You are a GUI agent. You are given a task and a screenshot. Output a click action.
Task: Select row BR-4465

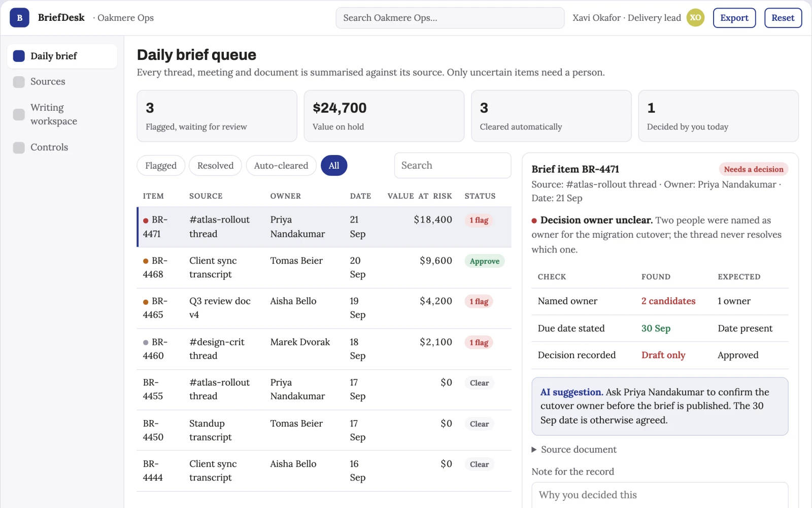click(x=324, y=308)
